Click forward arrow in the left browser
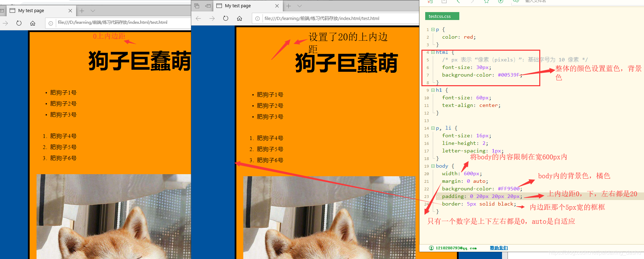644x259 pixels. point(5,23)
